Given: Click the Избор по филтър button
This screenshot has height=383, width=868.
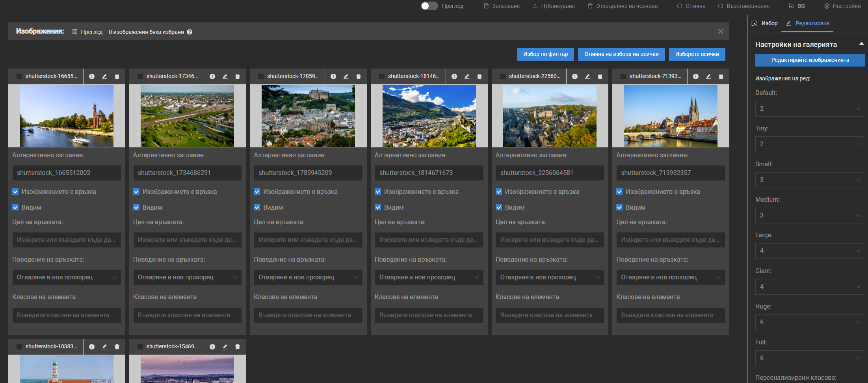Looking at the screenshot, I should pyautogui.click(x=545, y=54).
